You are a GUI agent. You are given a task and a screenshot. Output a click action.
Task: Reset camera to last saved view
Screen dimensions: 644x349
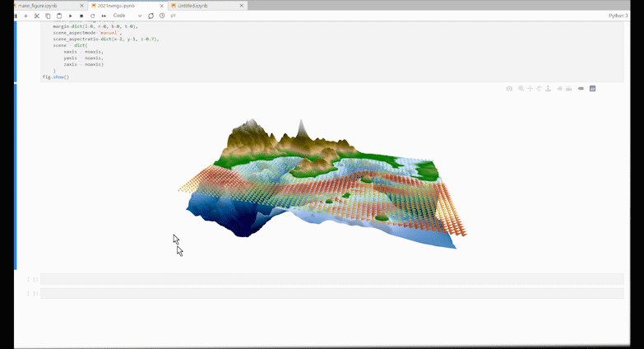click(569, 88)
